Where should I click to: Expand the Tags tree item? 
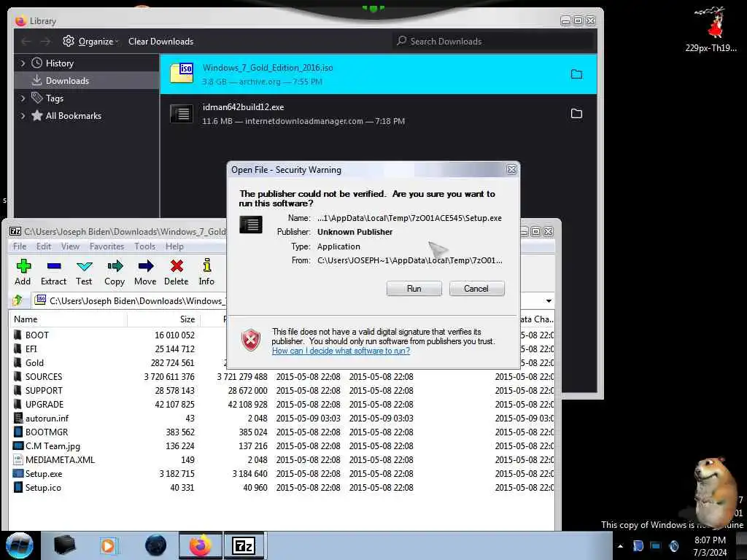(23, 98)
